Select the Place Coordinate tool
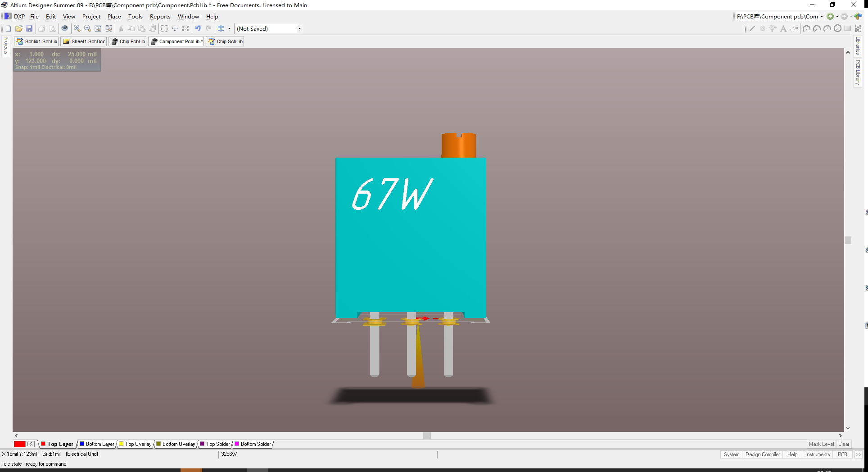The image size is (868, 472). click(x=794, y=28)
